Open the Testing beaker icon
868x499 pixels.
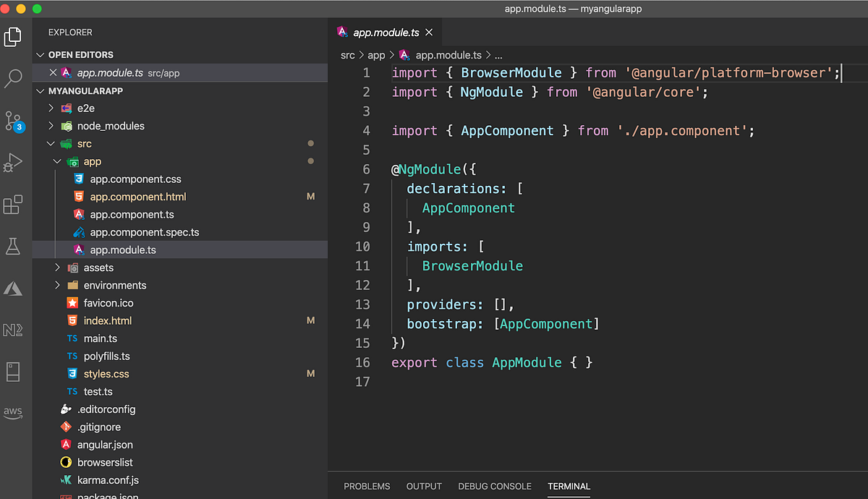point(12,246)
